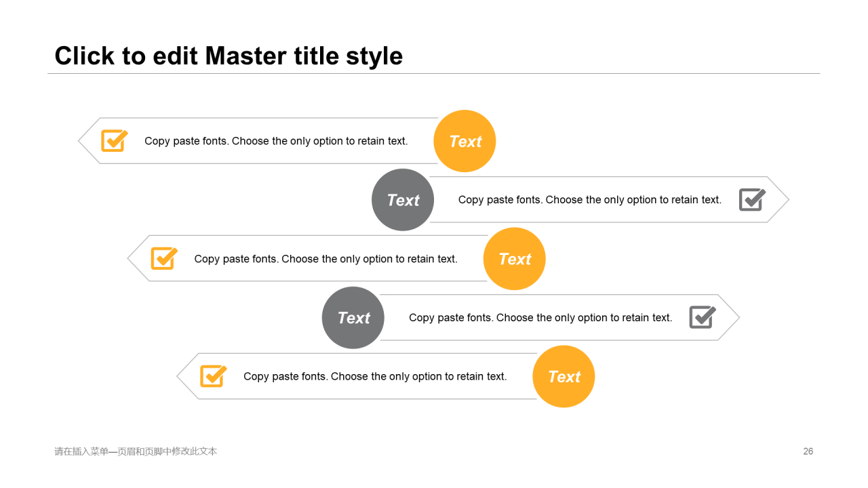Select the upper gray "Text" circle
Viewport: 868px width, 488px height.
(x=403, y=200)
